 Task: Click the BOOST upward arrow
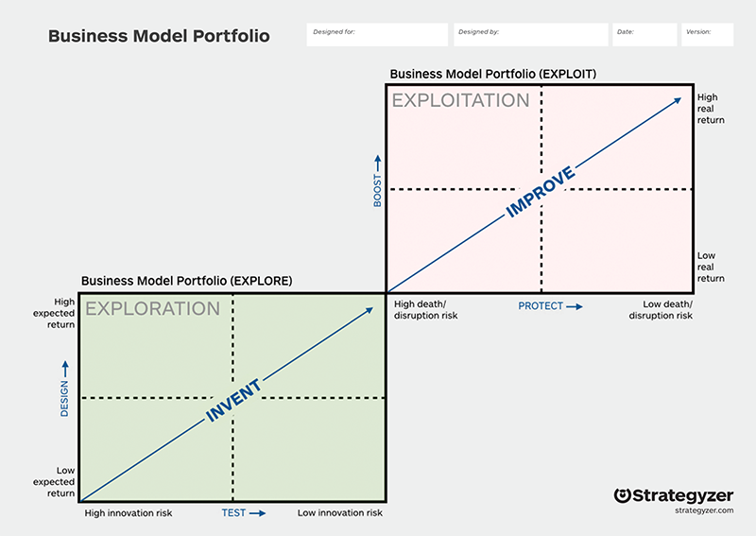click(x=377, y=163)
